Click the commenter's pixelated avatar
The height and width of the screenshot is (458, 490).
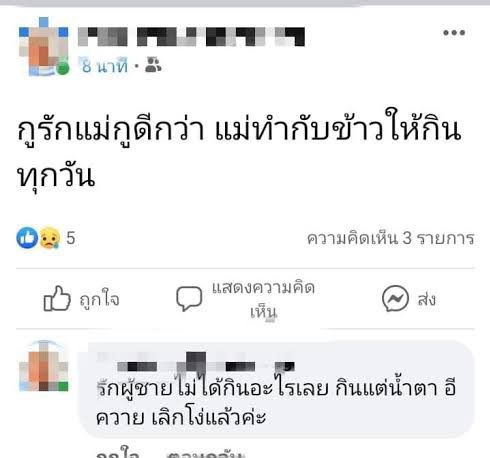[x=44, y=366]
